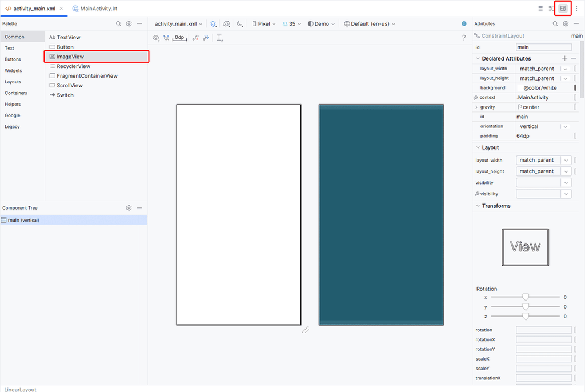Search in the Palette panel
Viewport: 585px width, 392px height.
118,24
